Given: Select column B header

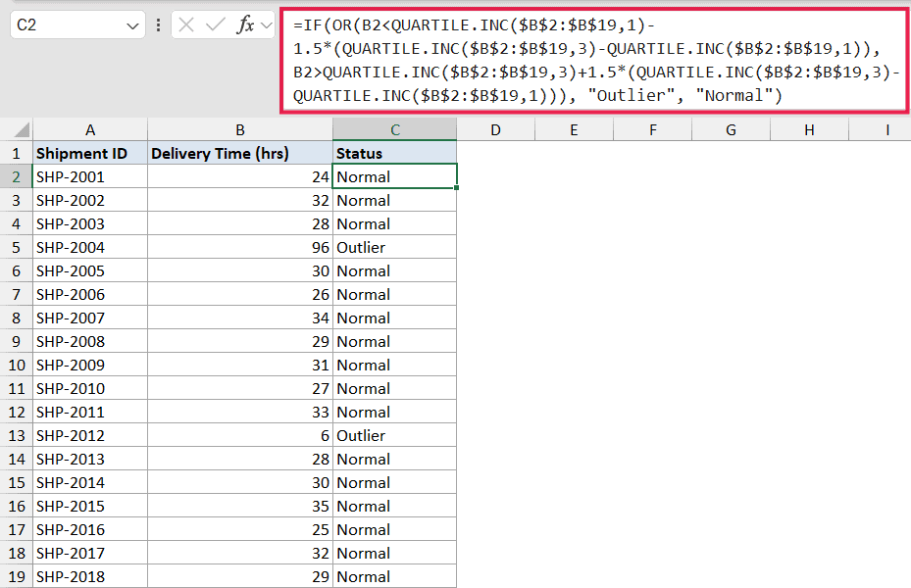Looking at the screenshot, I should [240, 130].
